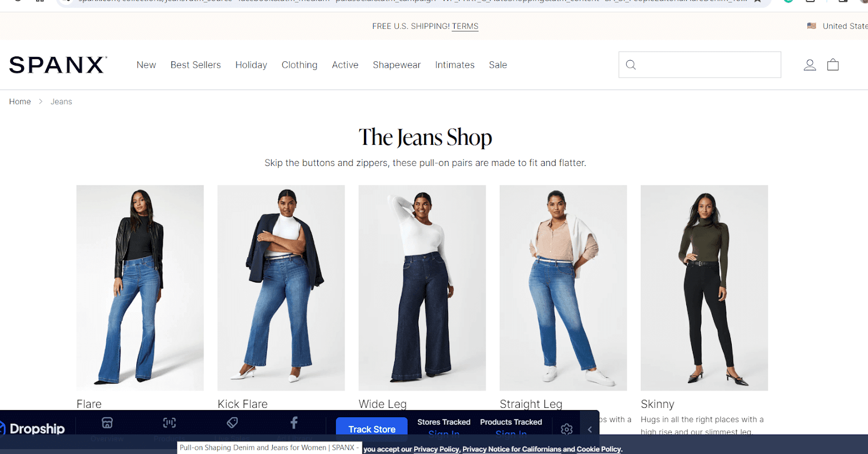
Task: Open Privacy Notice for Californians link
Action: 512,449
